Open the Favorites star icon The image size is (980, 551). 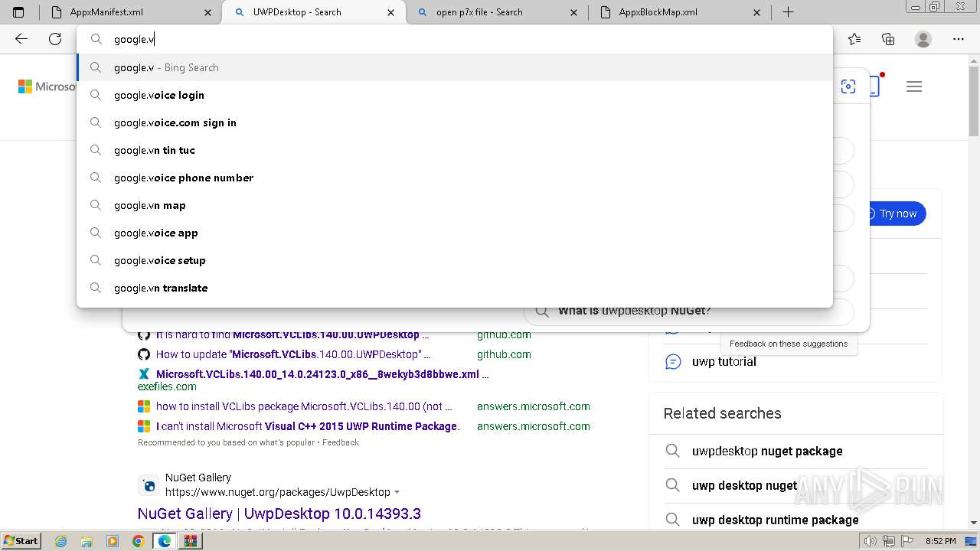coord(854,39)
